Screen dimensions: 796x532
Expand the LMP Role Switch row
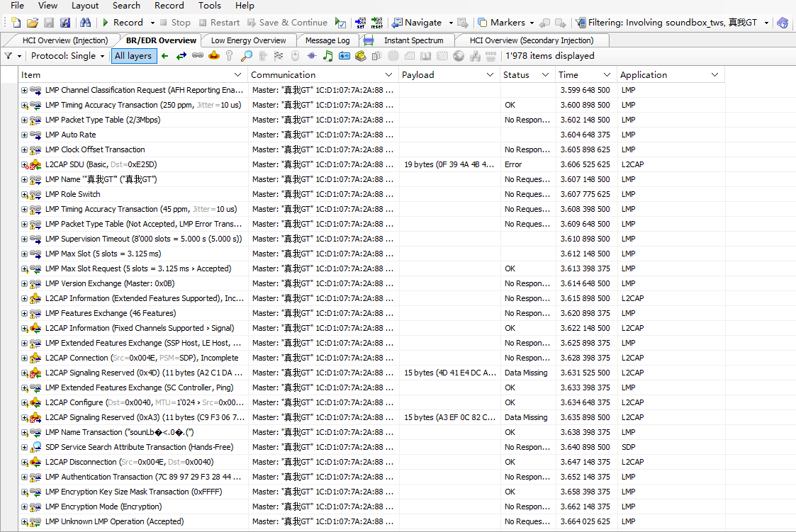tap(24, 194)
